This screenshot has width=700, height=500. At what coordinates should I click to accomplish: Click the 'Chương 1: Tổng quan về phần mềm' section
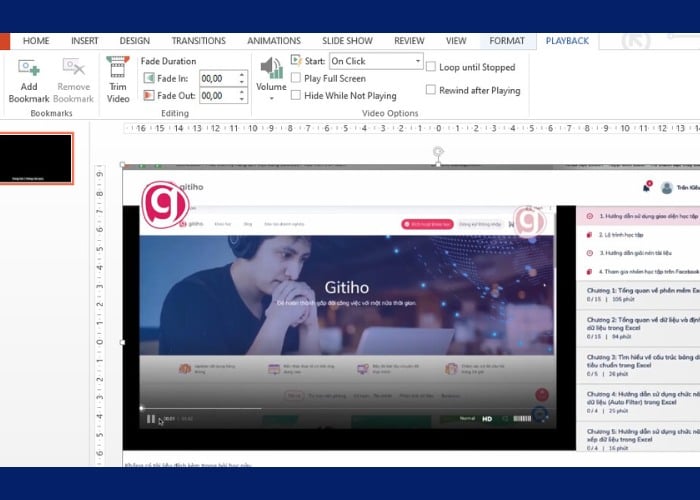pyautogui.click(x=638, y=295)
